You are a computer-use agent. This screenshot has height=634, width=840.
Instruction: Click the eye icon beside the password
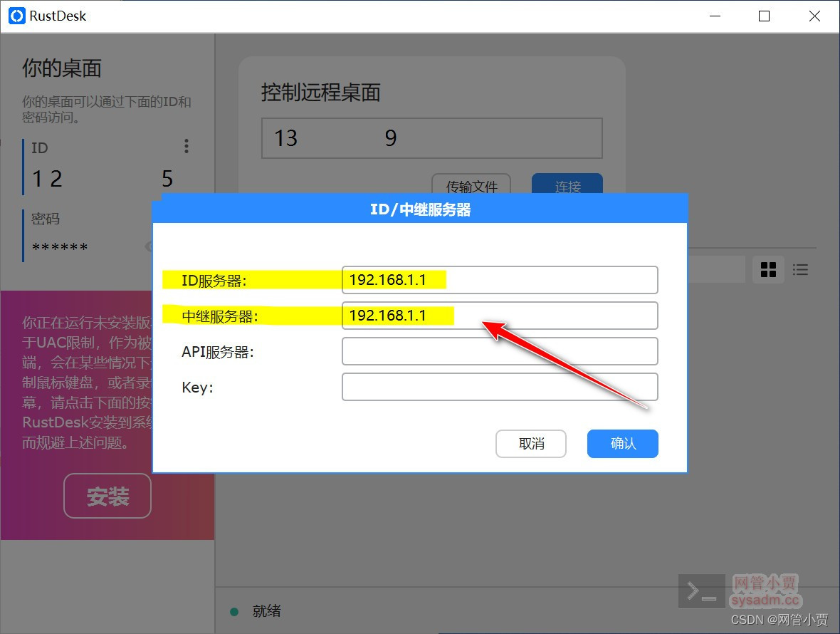pyautogui.click(x=148, y=247)
